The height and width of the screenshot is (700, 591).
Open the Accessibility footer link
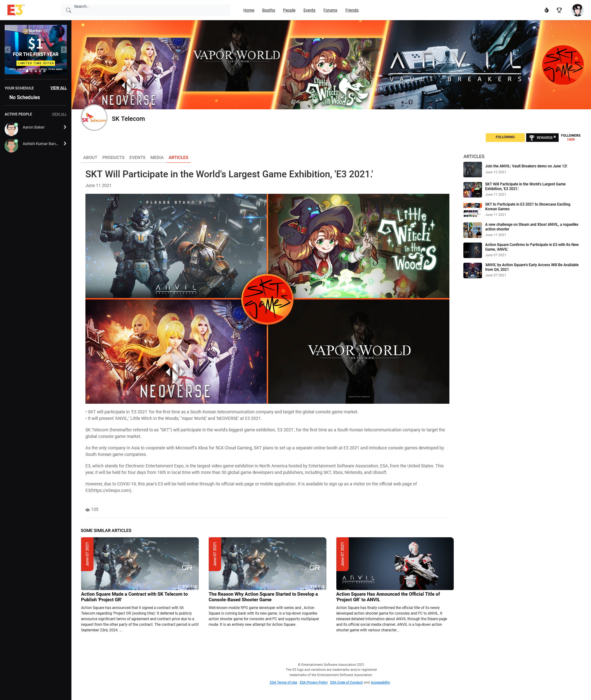pos(380,682)
